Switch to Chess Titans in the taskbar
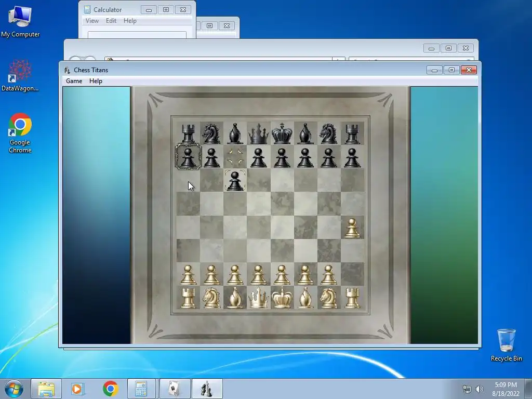Screen dimensions: 532x399 [x=207, y=389]
